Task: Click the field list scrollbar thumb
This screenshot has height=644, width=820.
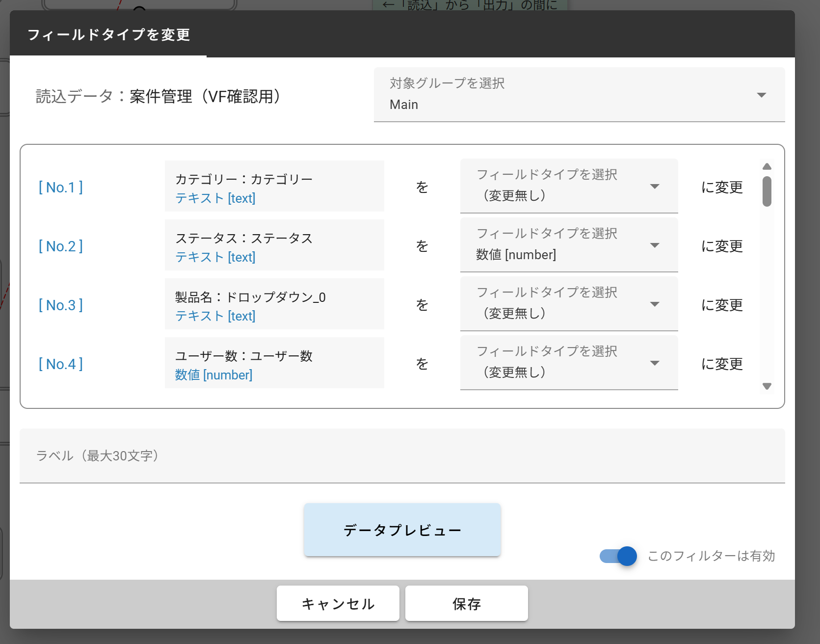Action: point(767,191)
